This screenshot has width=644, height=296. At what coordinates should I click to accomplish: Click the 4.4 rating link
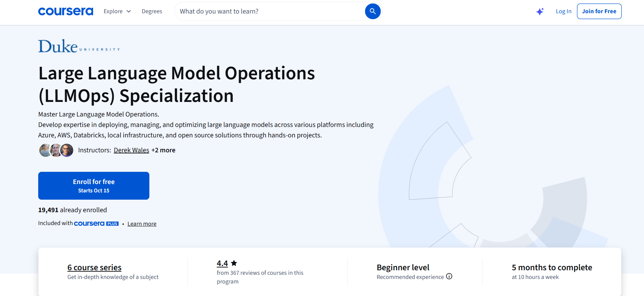pyautogui.click(x=222, y=263)
